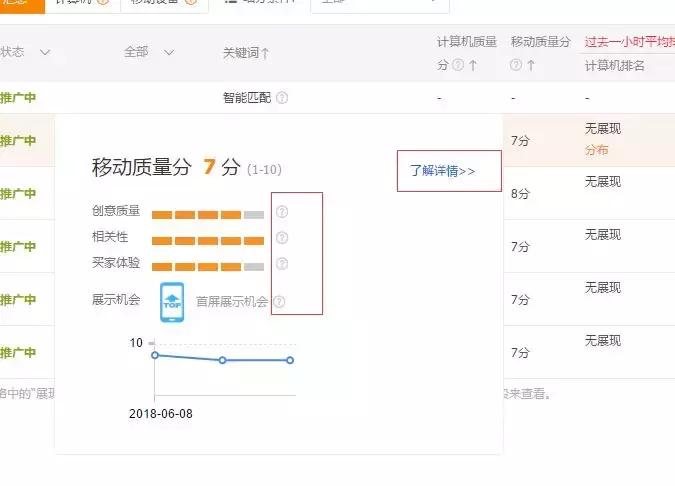The image size is (675, 486).
Task: Sort by 关键词 column header
Action: (246, 53)
